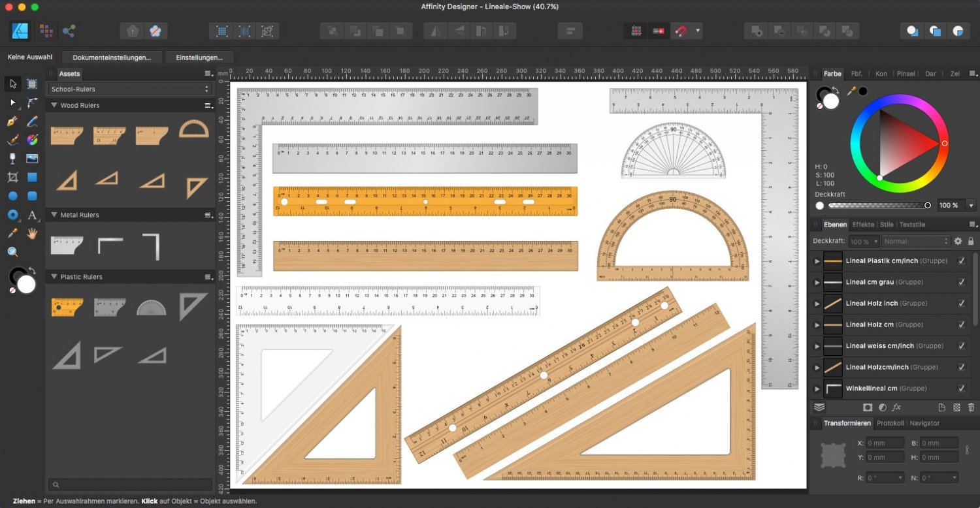The width and height of the screenshot is (980, 508).
Task: Select the Corner tool
Action: click(32, 103)
